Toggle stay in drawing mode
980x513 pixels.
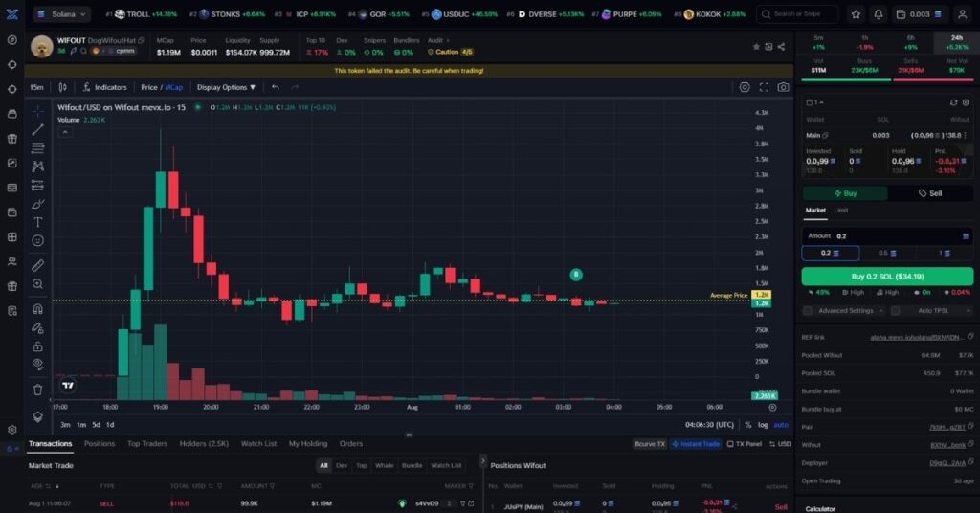click(38, 327)
